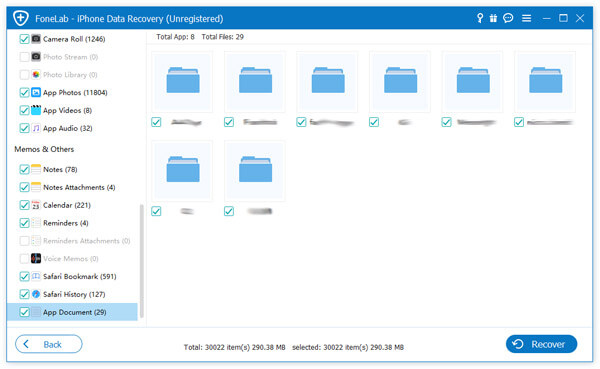Image resolution: width=600 pixels, height=369 pixels.
Task: Click the Recover button
Action: (541, 344)
